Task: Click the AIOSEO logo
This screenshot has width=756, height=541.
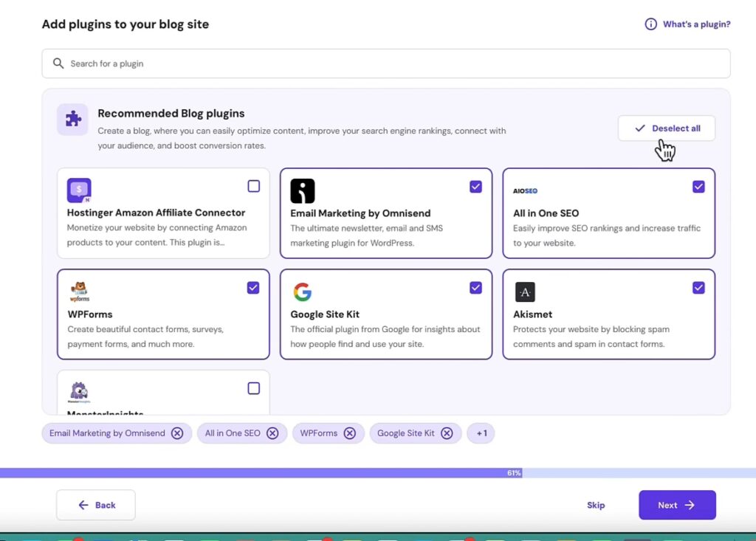Action: click(525, 191)
